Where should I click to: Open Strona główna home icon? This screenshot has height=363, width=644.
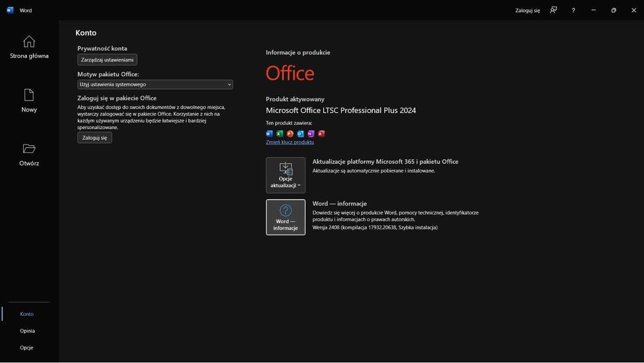point(29,41)
